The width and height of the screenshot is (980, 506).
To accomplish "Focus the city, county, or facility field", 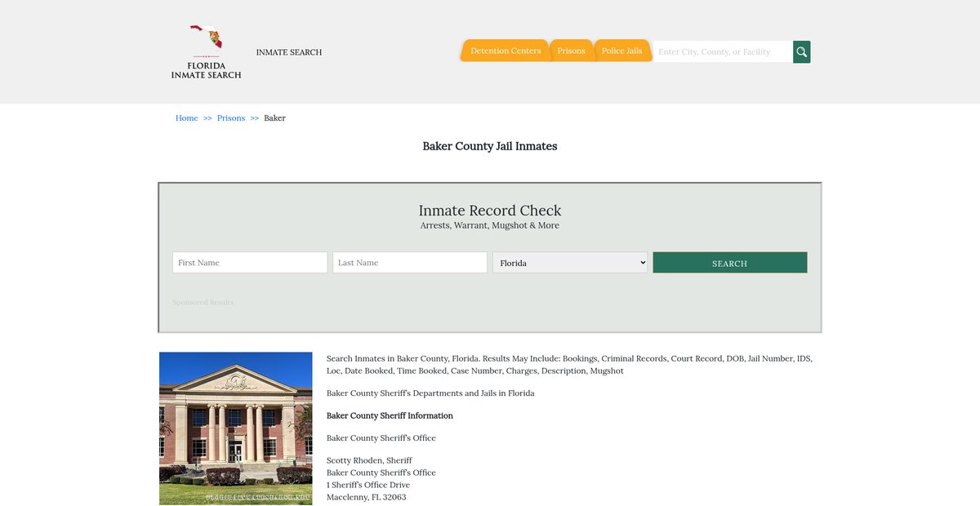I will 723,51.
